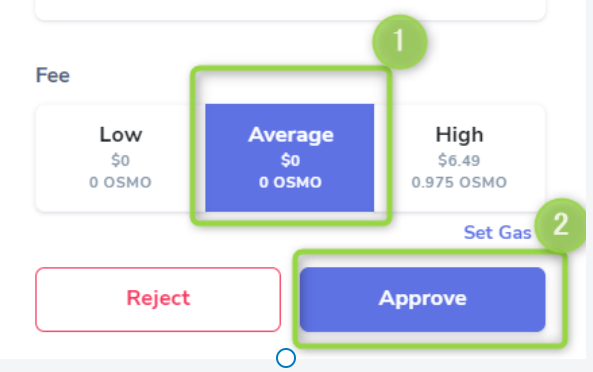Click the $0 price under Average

[x=290, y=161]
